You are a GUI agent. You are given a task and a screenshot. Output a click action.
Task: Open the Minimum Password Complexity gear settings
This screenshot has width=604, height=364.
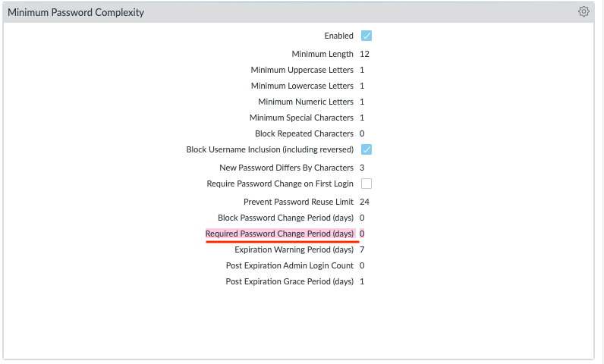[x=584, y=12]
